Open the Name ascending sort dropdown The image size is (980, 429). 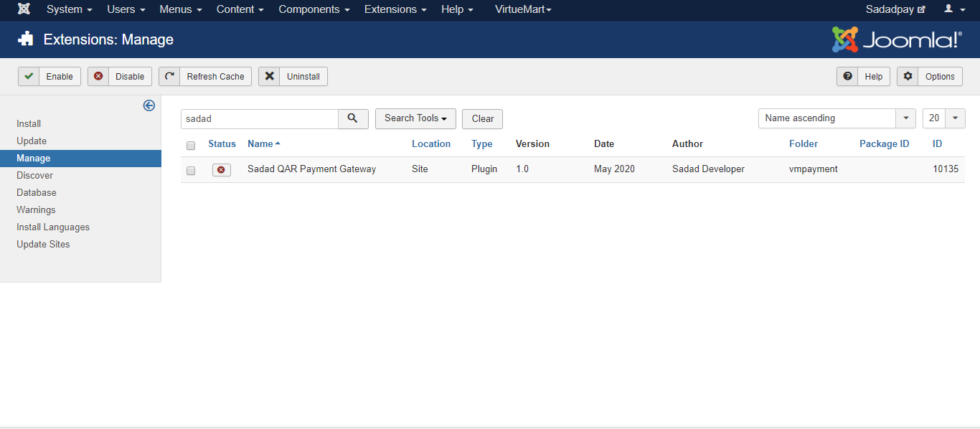(837, 118)
